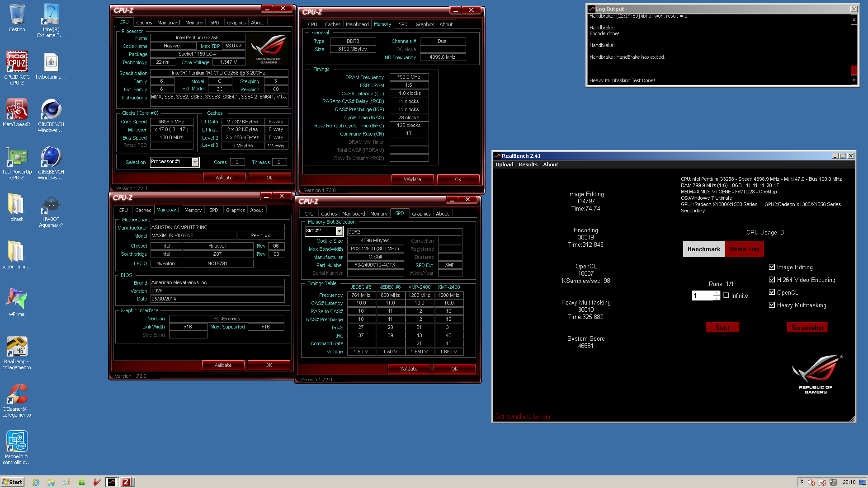The width and height of the screenshot is (868, 488).
Task: Toggle OpenCL checkbox in RealBench
Action: (x=772, y=292)
